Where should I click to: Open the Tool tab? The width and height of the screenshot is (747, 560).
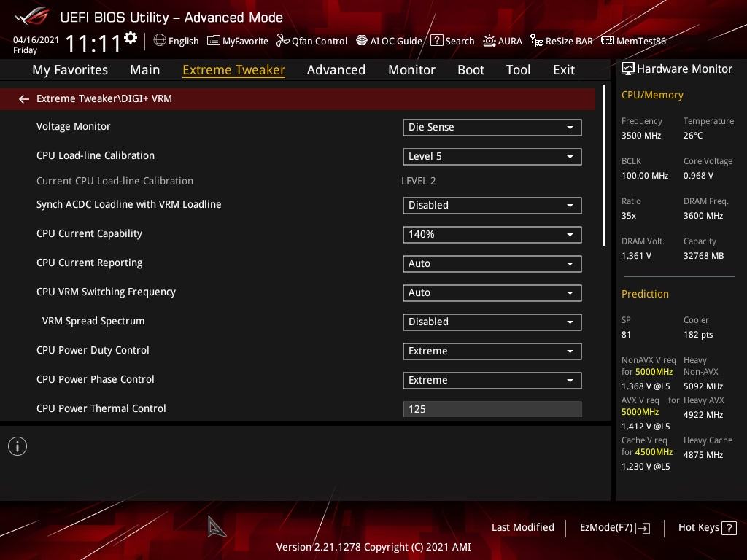tap(519, 70)
